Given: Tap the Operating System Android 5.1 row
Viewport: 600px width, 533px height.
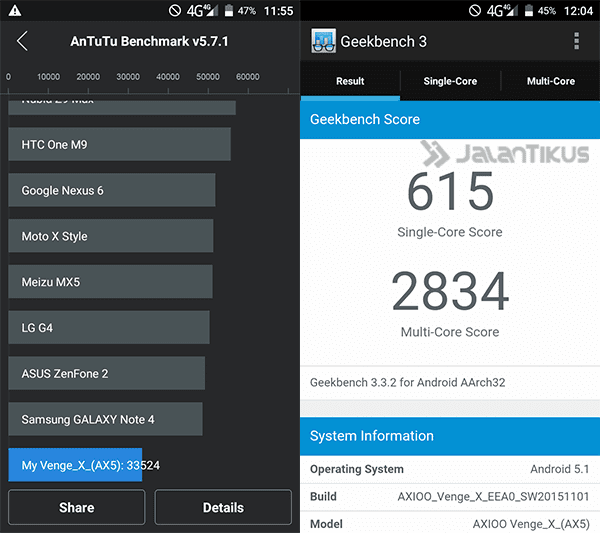Looking at the screenshot, I should (x=450, y=469).
